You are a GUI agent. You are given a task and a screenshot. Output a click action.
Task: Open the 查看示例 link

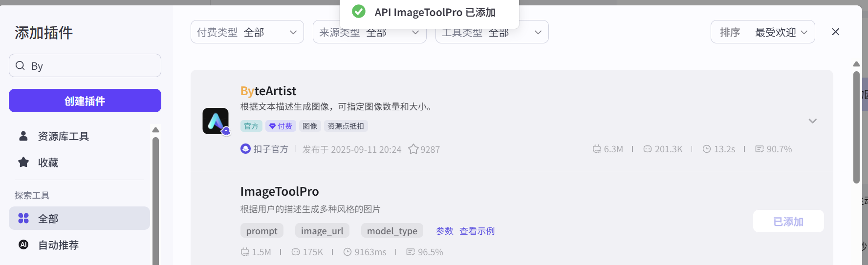point(477,231)
